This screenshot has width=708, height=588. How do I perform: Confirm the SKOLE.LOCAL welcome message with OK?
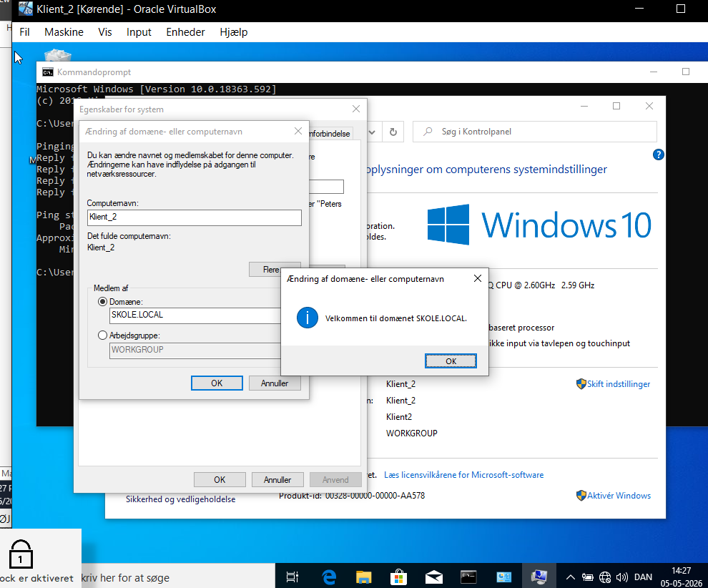[451, 361]
